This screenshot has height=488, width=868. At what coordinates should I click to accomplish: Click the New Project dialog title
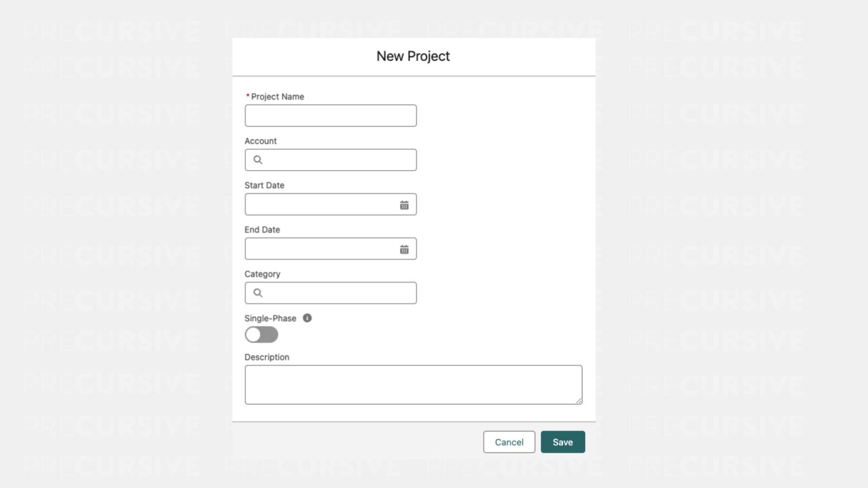(x=413, y=56)
